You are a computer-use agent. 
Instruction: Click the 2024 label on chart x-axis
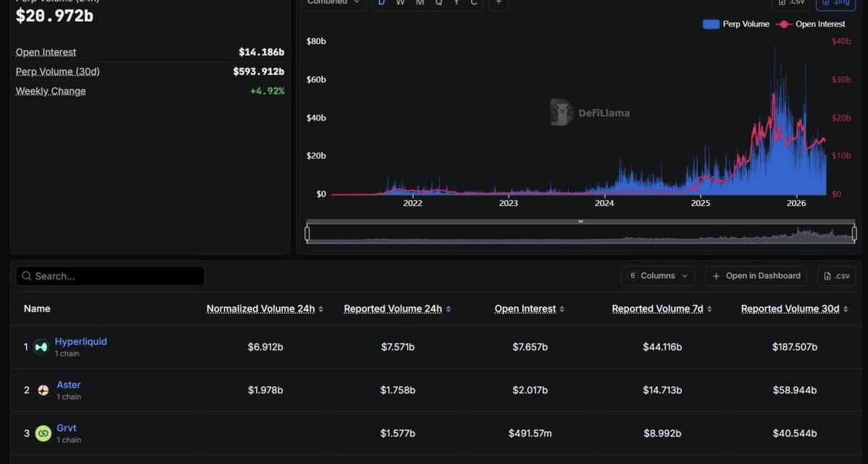tap(604, 204)
